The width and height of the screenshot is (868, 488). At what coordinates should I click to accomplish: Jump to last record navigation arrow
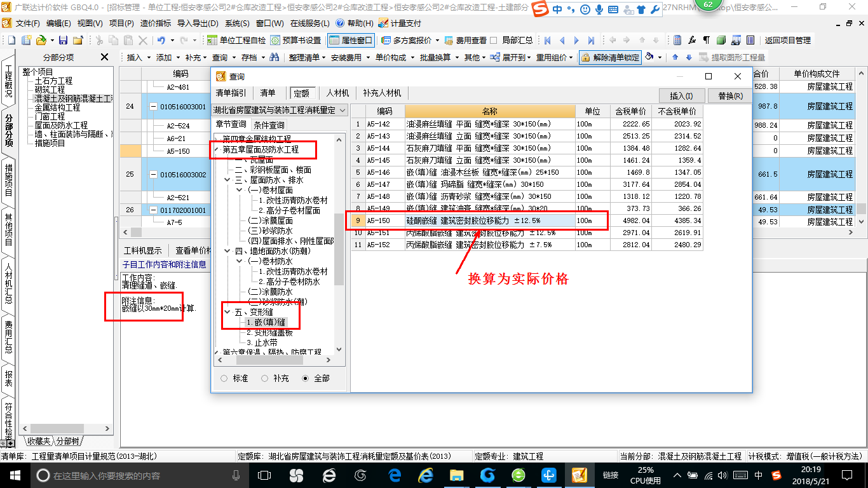591,40
